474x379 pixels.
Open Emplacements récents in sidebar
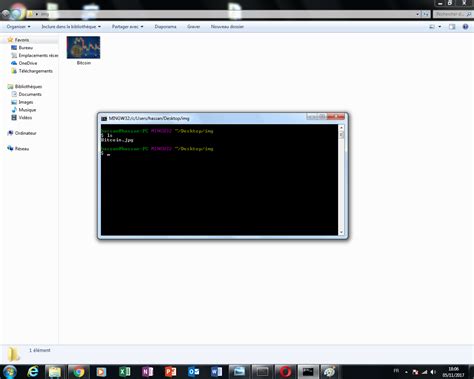point(35,55)
